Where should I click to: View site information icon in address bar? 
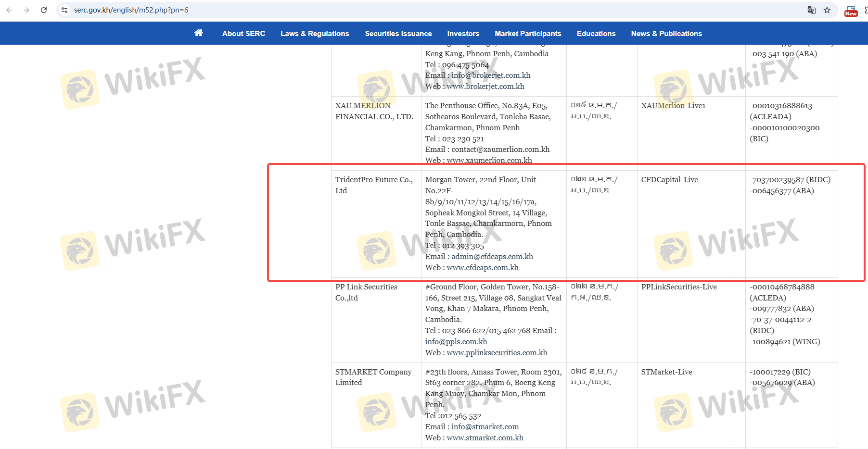tap(64, 10)
